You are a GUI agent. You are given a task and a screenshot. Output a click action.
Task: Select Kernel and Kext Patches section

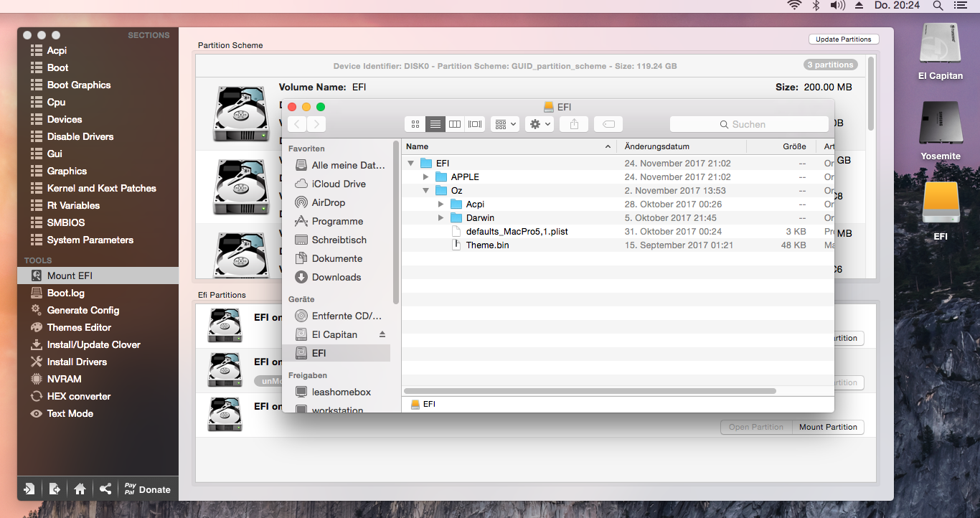pos(101,188)
